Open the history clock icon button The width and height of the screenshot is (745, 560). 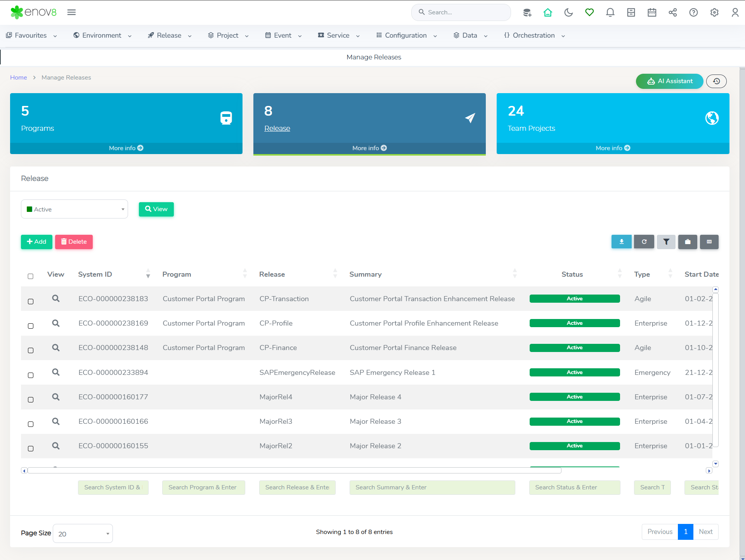716,81
